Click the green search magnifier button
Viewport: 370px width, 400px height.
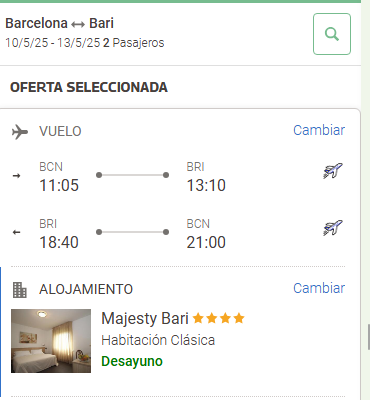pos(332,34)
